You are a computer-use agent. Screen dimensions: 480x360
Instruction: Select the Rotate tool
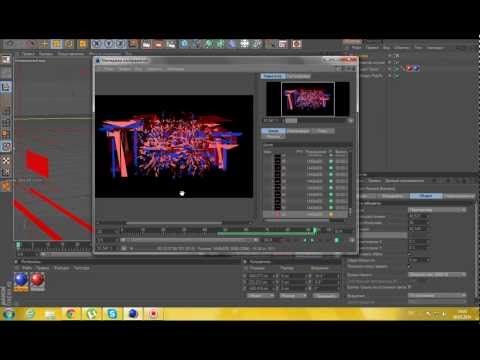pos(69,44)
